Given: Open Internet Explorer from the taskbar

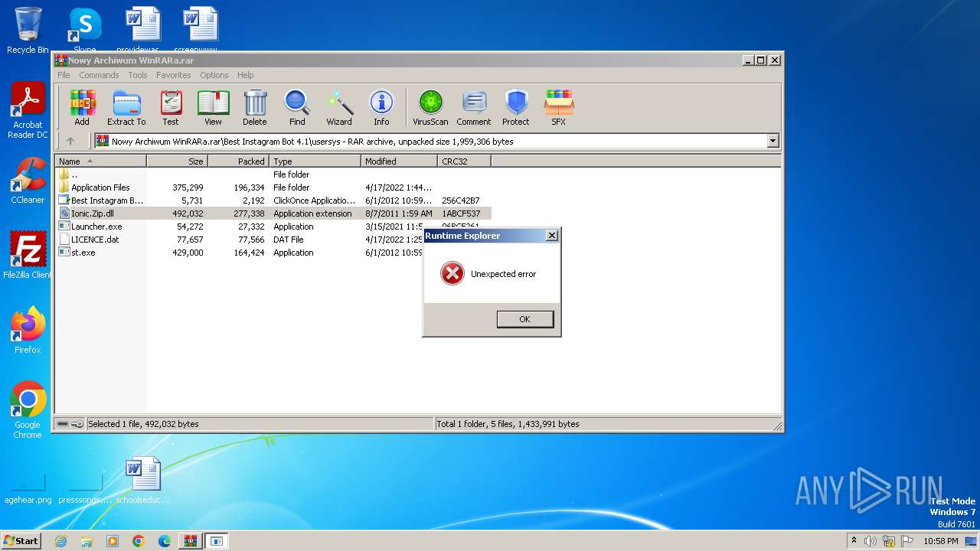Looking at the screenshot, I should coord(60,541).
